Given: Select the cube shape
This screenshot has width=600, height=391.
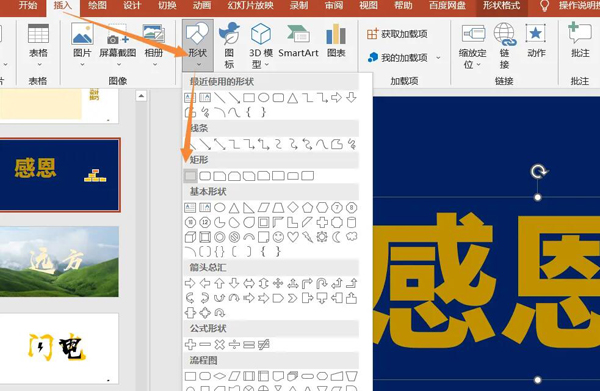Looking at the screenshot, I should tap(190, 237).
